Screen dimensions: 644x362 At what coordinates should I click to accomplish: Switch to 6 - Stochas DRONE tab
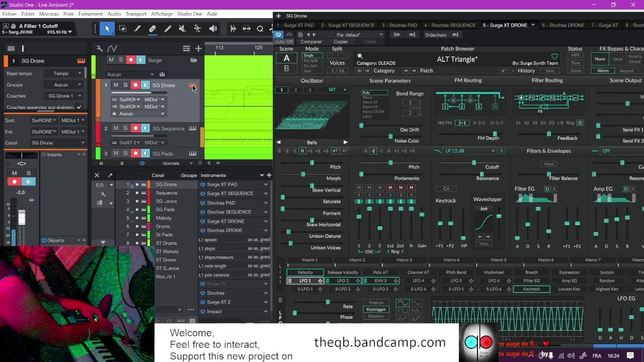click(x=563, y=25)
